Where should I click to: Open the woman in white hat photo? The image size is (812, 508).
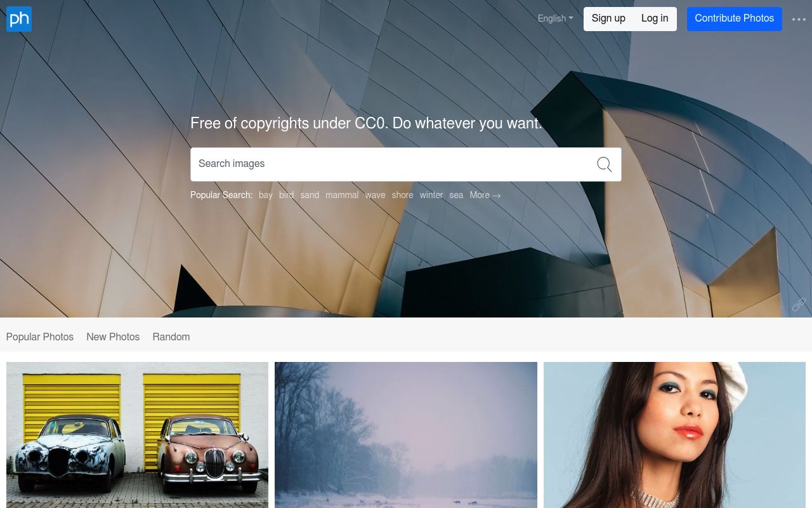[674, 435]
